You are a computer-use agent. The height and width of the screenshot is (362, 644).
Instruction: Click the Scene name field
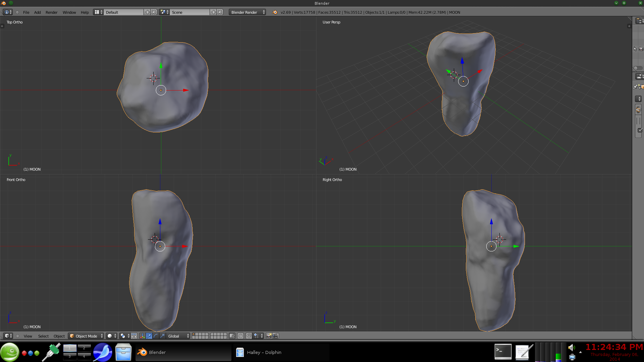click(190, 12)
